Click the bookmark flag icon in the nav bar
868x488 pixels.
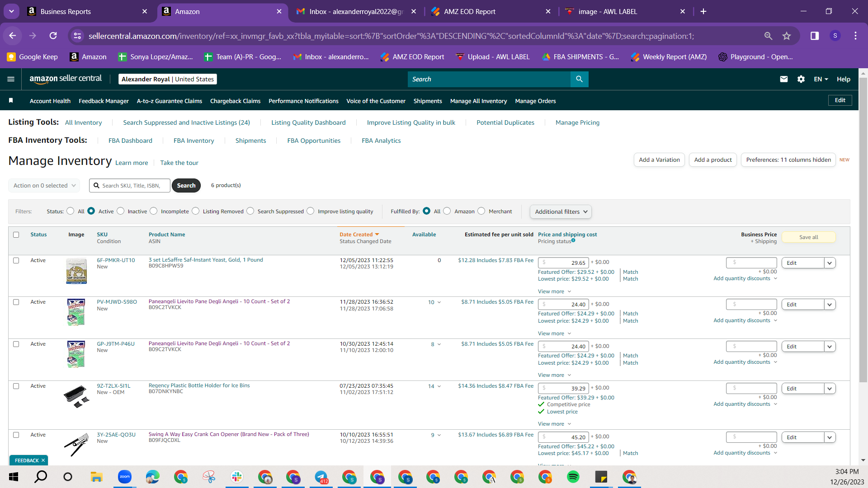pos(11,100)
